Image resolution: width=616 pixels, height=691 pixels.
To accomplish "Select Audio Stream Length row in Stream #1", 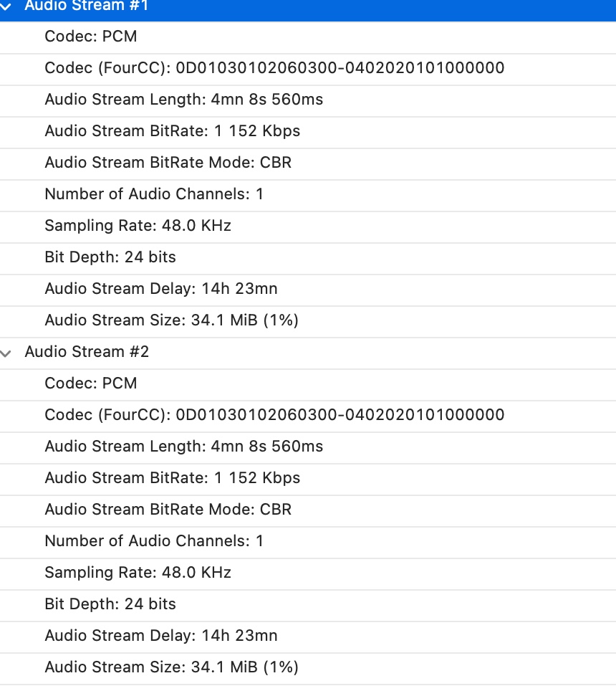I will (x=184, y=100).
